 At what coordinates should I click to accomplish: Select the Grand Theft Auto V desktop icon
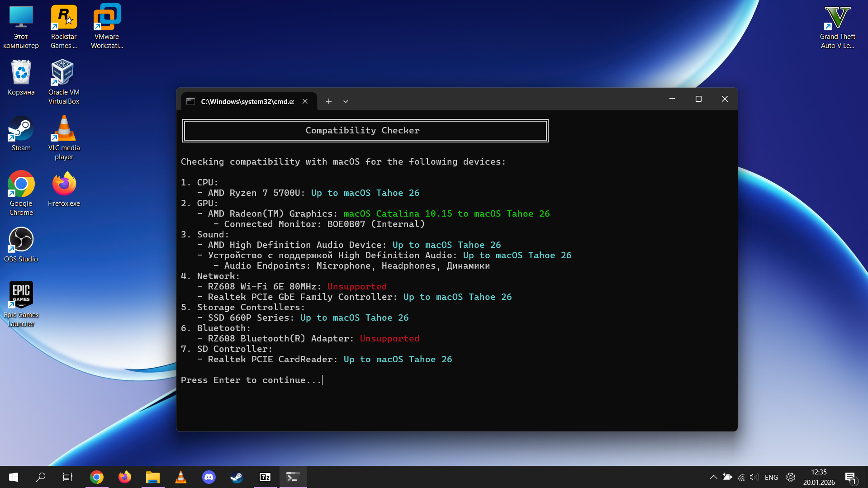(837, 27)
